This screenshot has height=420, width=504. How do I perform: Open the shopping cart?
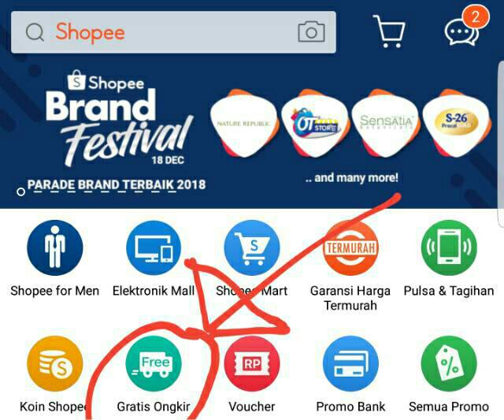coord(389,32)
